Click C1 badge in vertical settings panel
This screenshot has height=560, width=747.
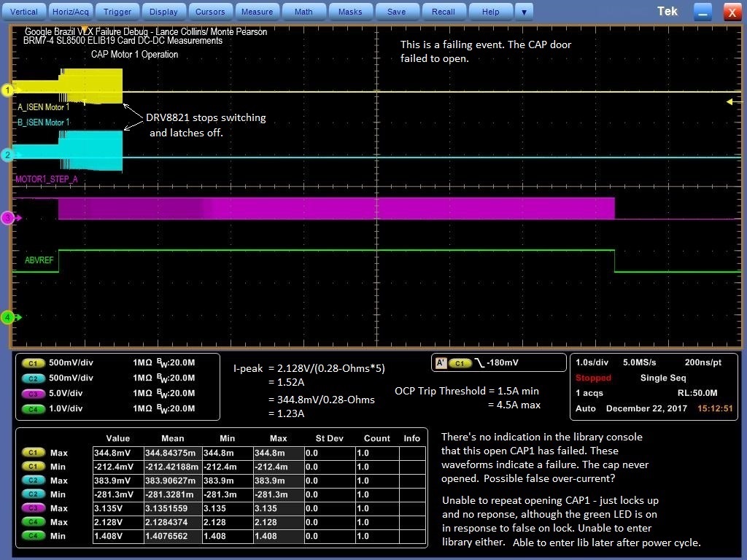point(34,363)
